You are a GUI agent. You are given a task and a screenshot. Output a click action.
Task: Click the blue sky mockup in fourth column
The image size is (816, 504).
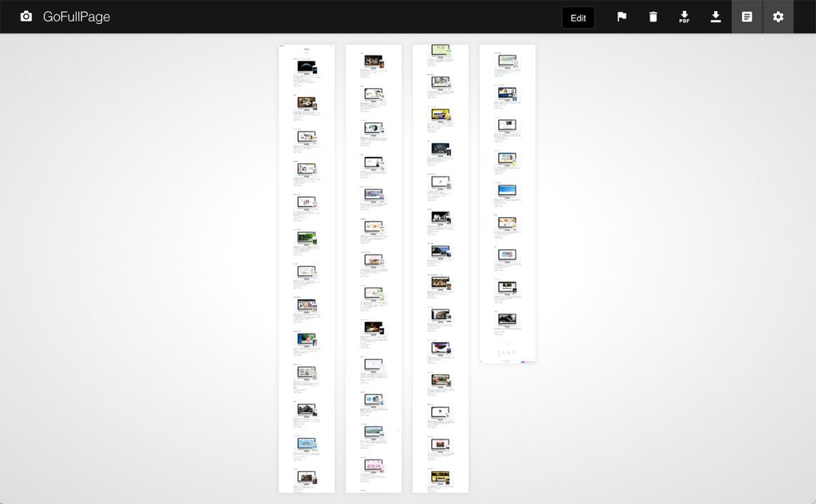pyautogui.click(x=507, y=190)
